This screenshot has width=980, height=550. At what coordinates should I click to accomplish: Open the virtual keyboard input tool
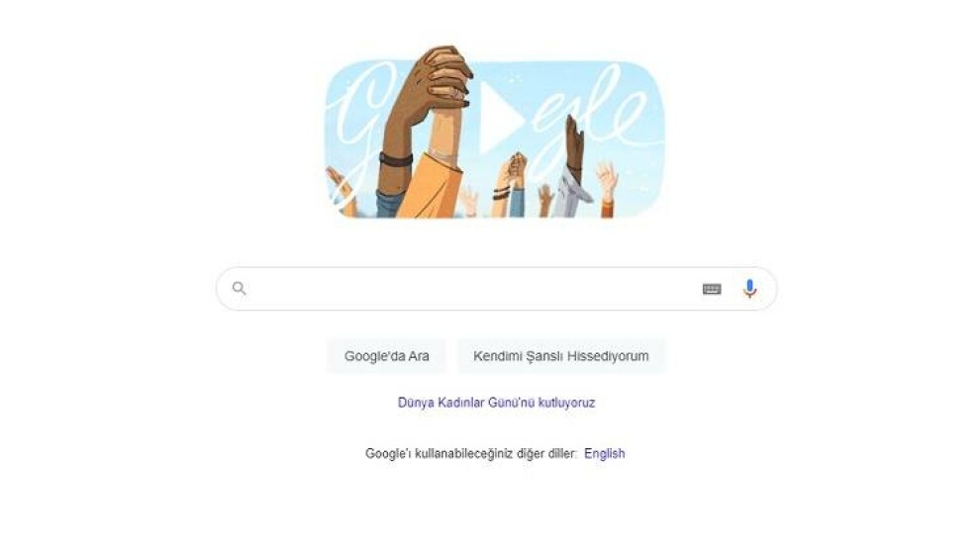(712, 289)
